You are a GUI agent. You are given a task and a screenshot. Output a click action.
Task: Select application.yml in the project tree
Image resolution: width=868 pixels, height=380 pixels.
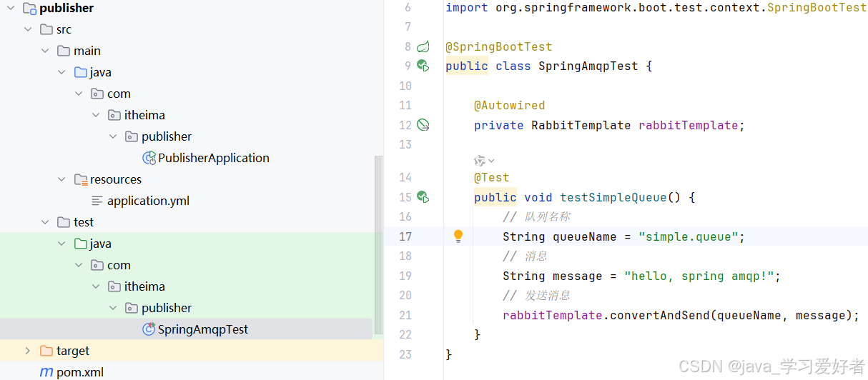(148, 201)
